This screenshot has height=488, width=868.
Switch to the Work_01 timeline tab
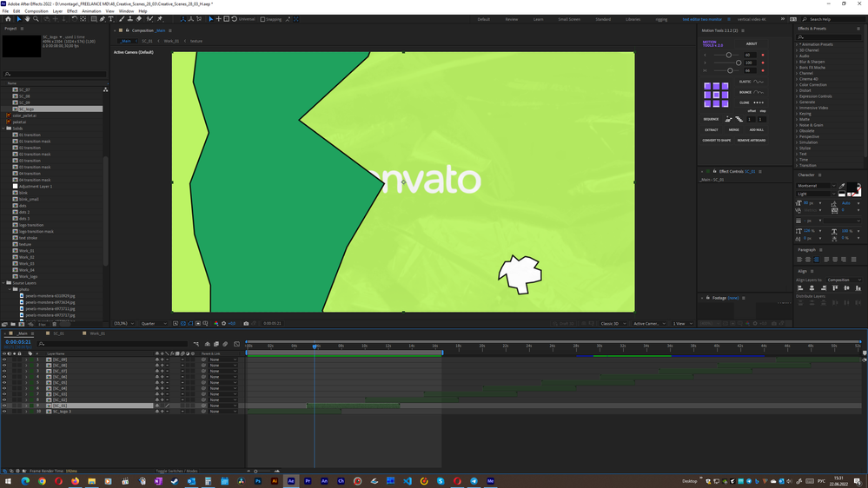pyautogui.click(x=97, y=333)
